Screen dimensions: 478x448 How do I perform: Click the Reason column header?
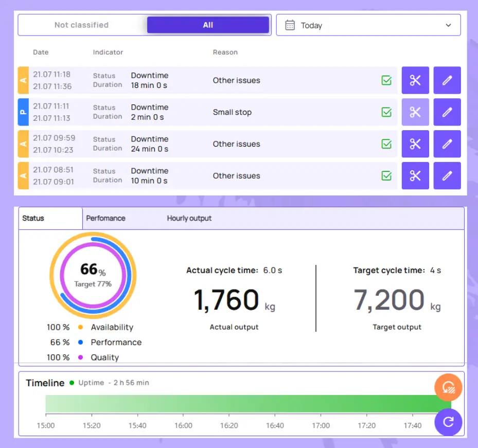coord(225,52)
